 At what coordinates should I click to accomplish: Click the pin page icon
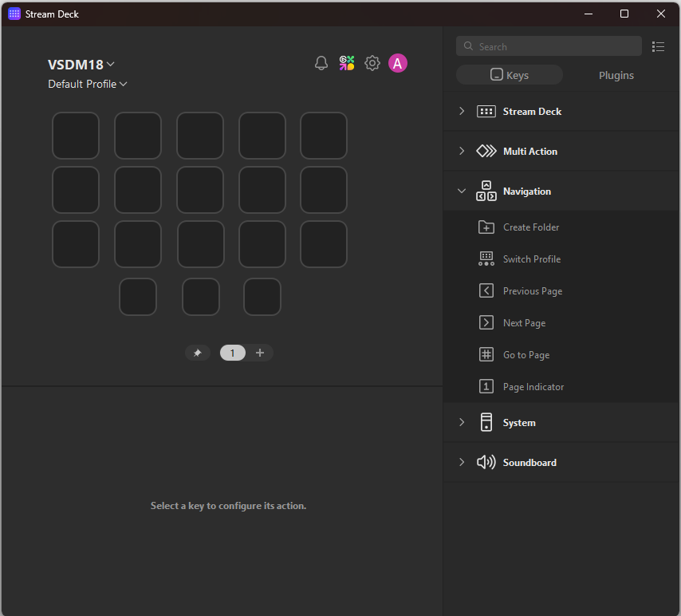click(198, 353)
